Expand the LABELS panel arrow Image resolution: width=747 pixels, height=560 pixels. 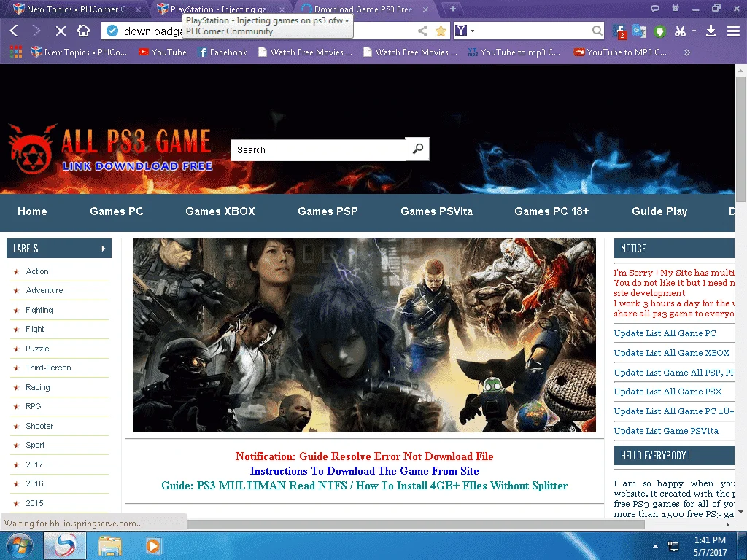(104, 249)
